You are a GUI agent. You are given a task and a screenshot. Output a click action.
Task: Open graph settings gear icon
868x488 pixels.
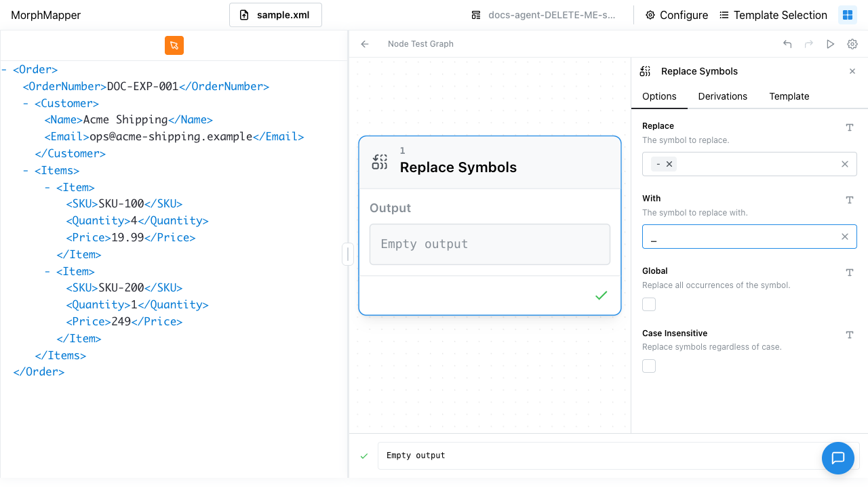point(852,44)
